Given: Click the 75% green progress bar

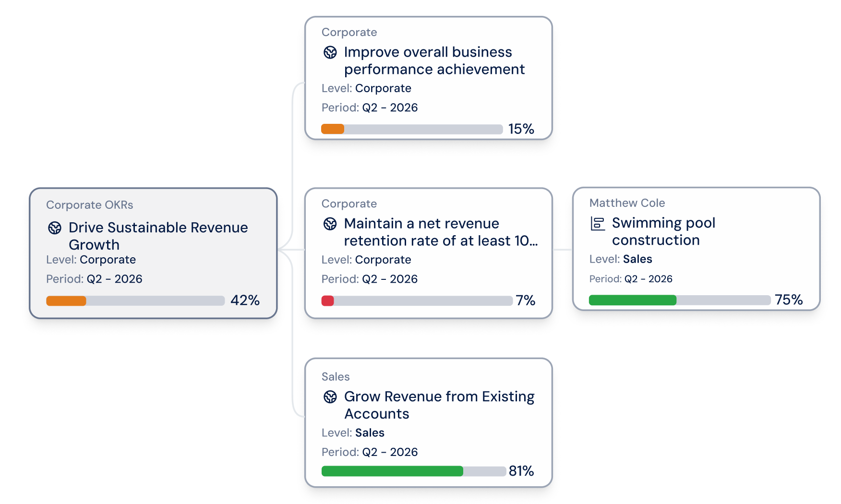Looking at the screenshot, I should pos(680,300).
